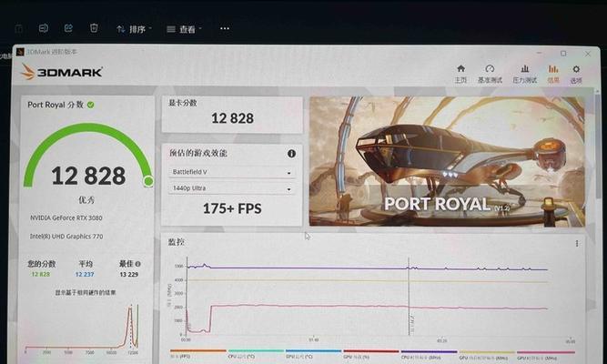607x364 pixels.
Task: Click green gauge end marker dot
Action: (x=148, y=181)
